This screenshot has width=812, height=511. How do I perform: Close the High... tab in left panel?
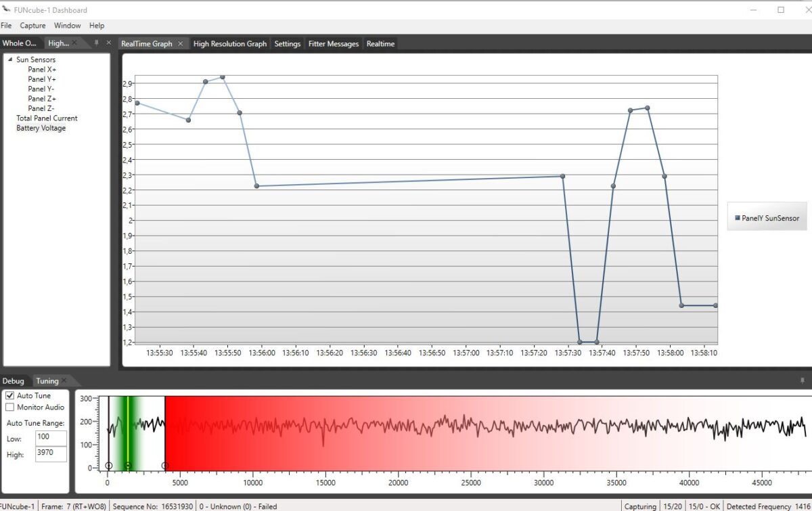point(75,43)
